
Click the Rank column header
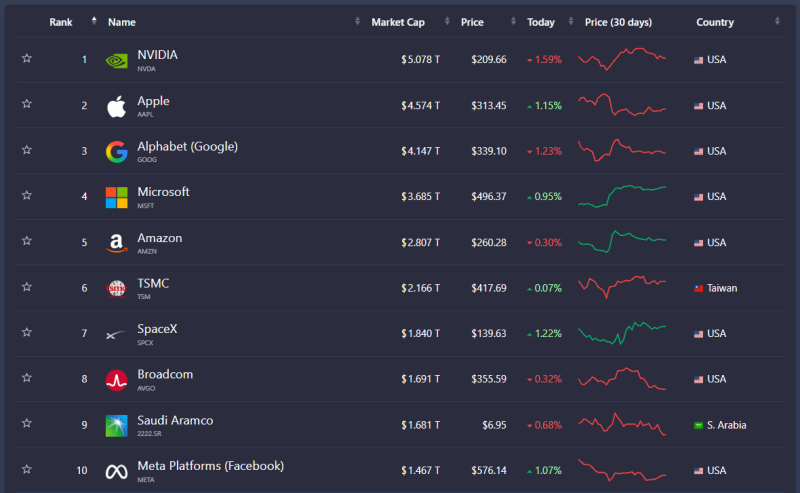coord(61,22)
